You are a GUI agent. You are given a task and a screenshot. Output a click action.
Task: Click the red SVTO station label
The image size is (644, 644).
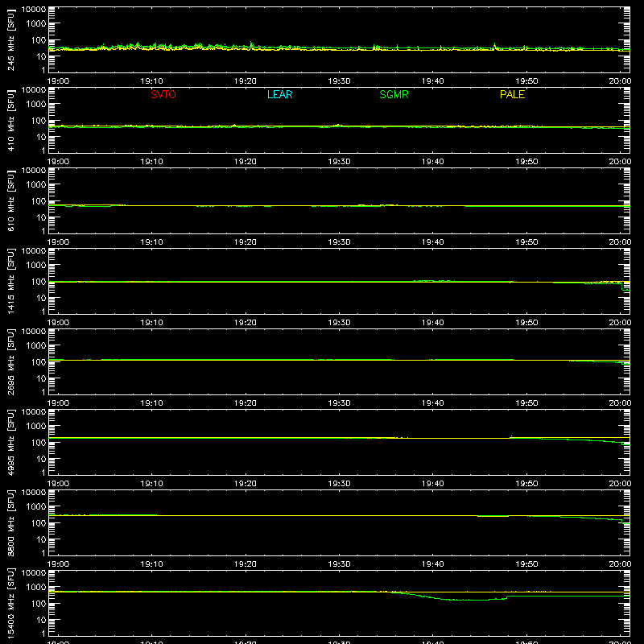(x=163, y=94)
